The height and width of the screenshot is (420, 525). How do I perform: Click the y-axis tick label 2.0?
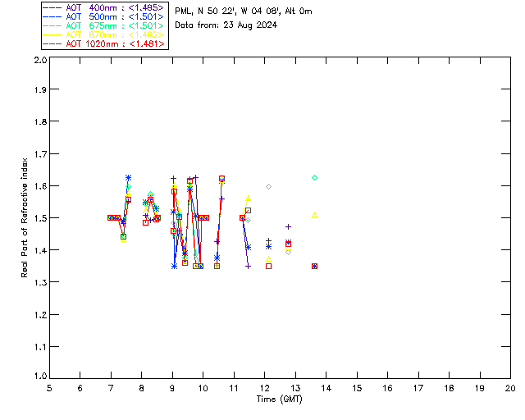[40, 60]
